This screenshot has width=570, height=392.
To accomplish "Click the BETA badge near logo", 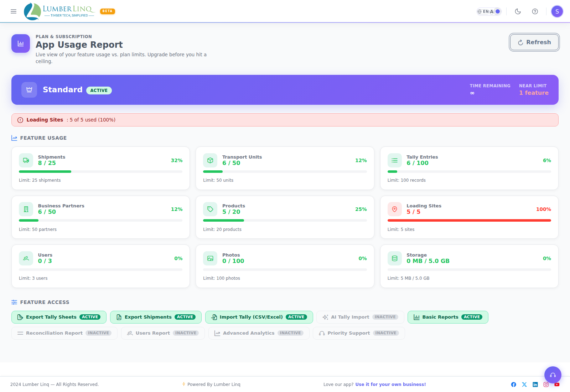I will [108, 11].
